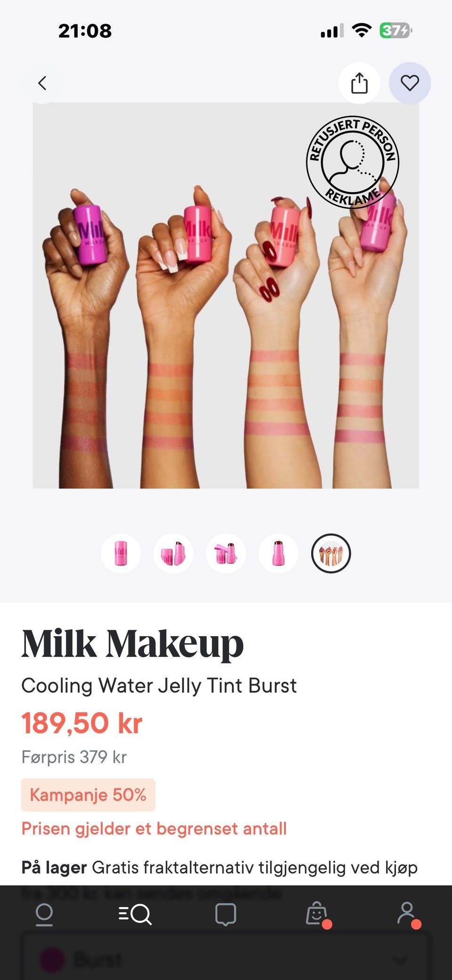Tap the Retusjert Person Reklame badge
Image resolution: width=452 pixels, height=980 pixels.
(x=353, y=162)
